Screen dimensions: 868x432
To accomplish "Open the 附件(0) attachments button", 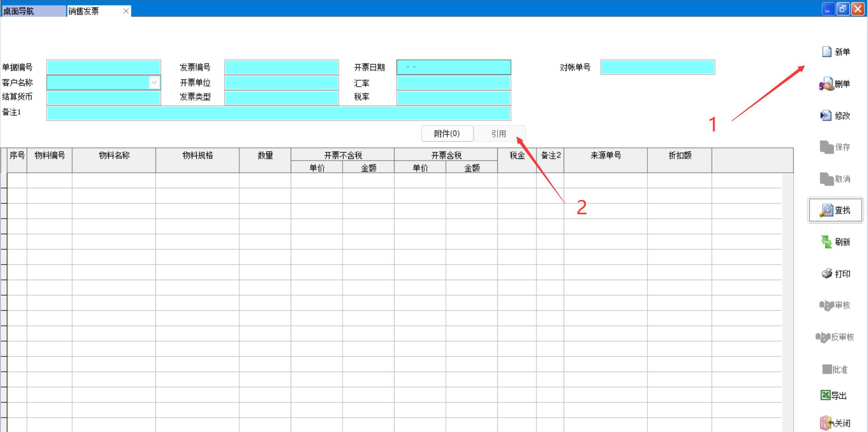I will pos(447,134).
